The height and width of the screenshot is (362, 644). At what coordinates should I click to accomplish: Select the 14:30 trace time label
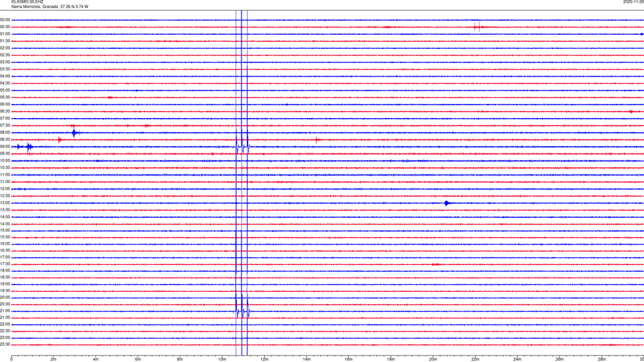coord(5,224)
